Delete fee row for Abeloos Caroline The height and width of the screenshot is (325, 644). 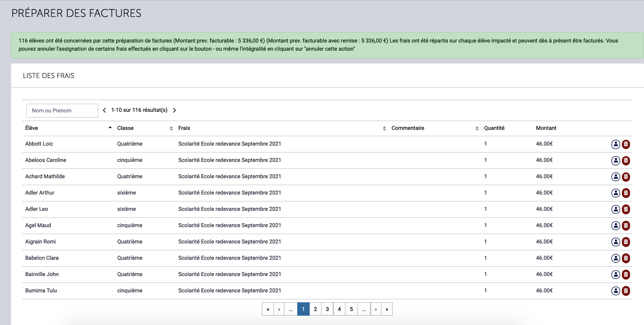[x=626, y=160]
